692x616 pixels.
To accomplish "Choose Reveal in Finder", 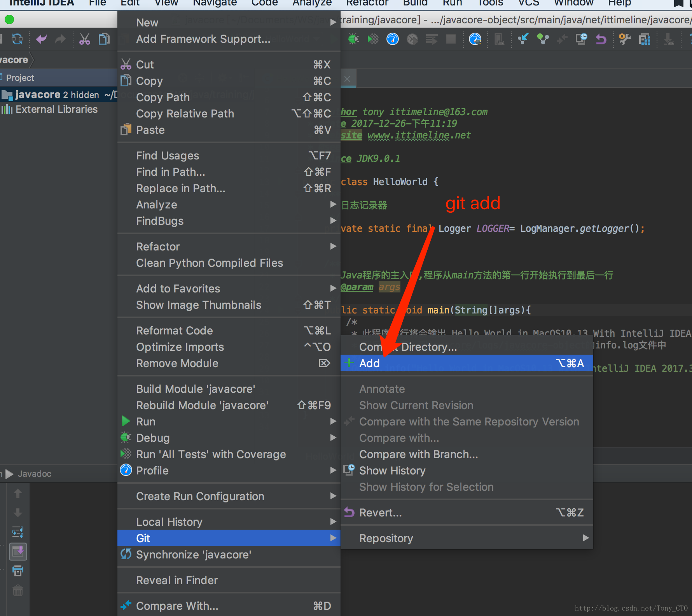I will tap(229, 580).
